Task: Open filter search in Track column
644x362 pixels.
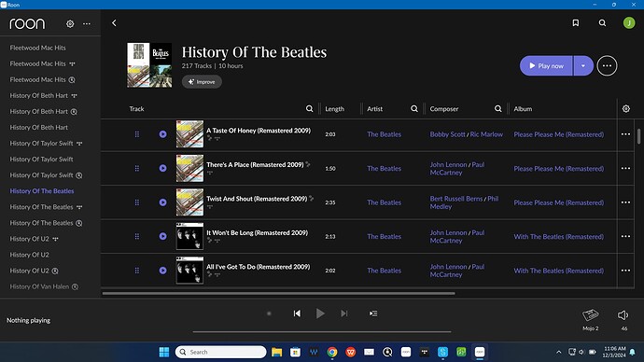Action: point(309,109)
